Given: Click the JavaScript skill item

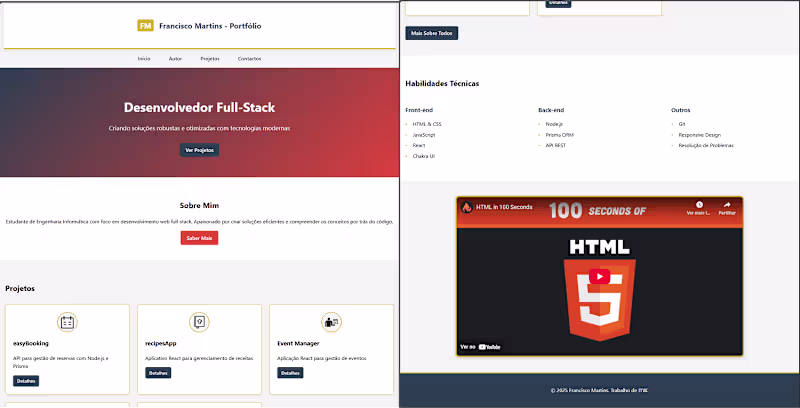Looking at the screenshot, I should [424, 135].
